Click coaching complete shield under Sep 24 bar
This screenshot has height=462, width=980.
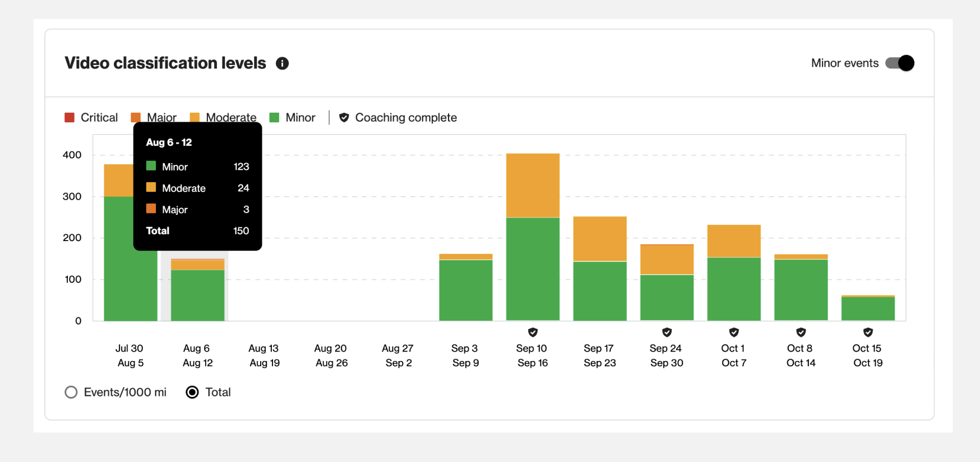[x=667, y=332]
